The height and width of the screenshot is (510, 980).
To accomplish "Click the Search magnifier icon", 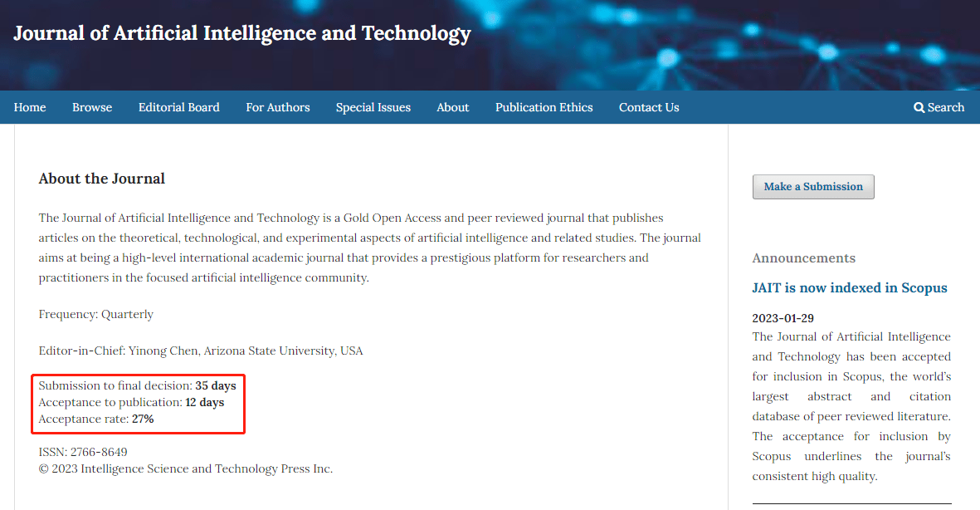I will tap(919, 108).
